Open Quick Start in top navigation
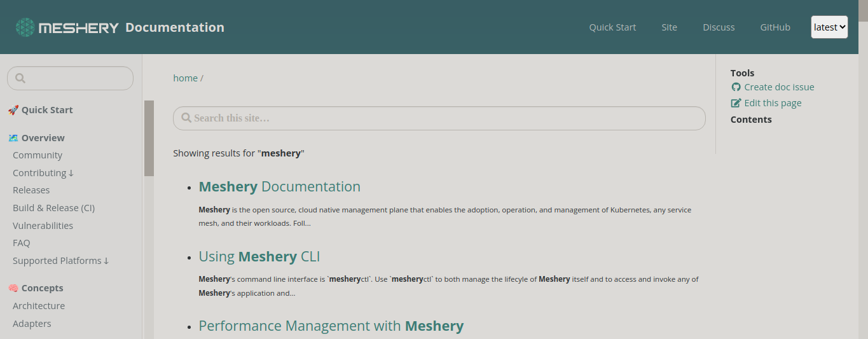This screenshot has height=339, width=868. pos(612,27)
